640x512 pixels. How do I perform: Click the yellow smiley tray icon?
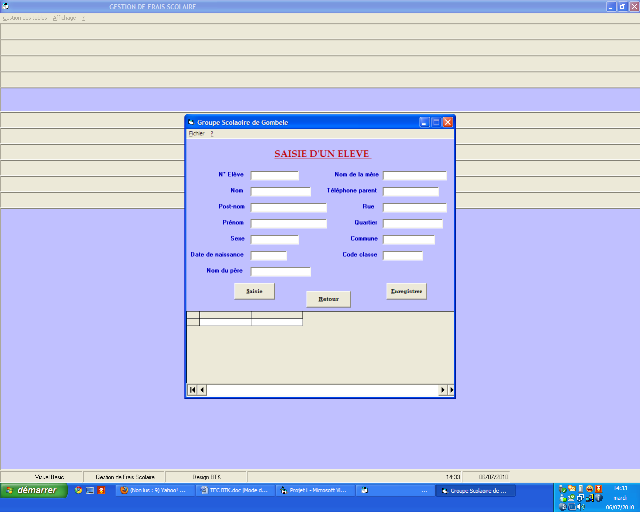pyautogui.click(x=589, y=488)
